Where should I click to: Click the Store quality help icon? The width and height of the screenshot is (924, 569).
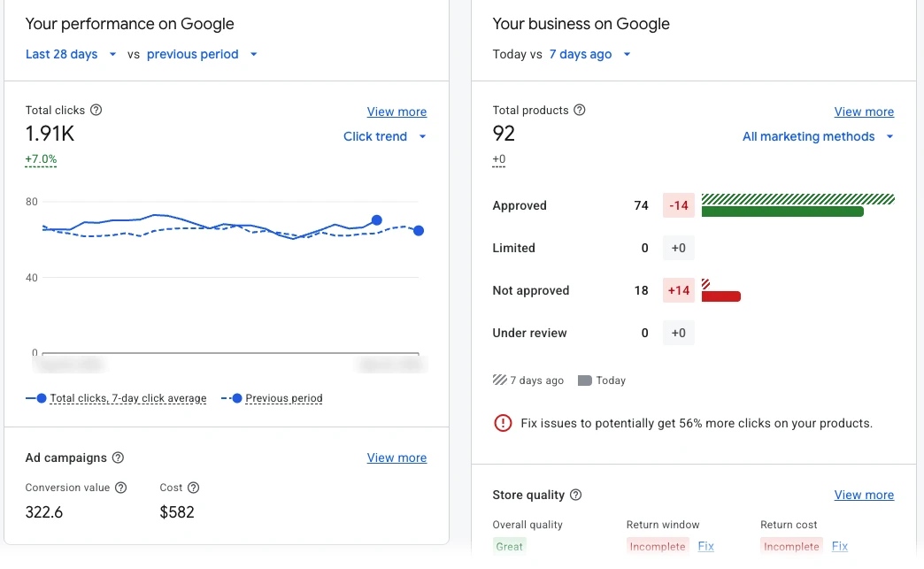click(x=576, y=495)
